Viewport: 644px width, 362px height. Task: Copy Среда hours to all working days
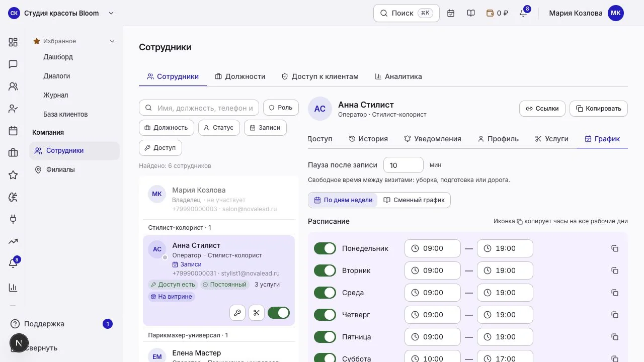(x=615, y=293)
